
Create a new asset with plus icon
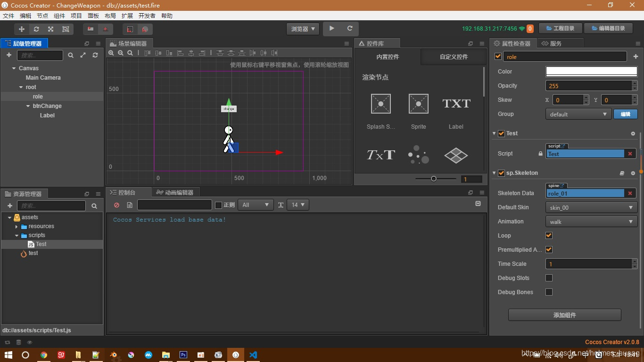(x=9, y=206)
